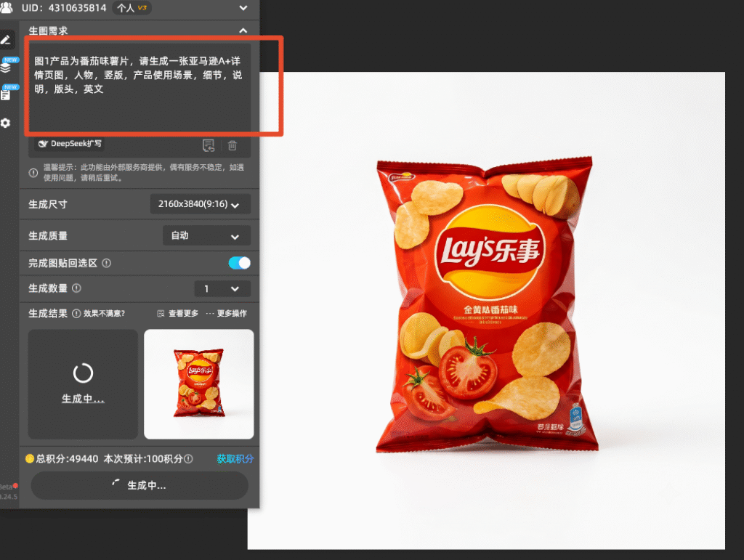Image resolution: width=744 pixels, height=560 pixels.
Task: Click info icon next to 完成图贴回选区
Action: click(107, 263)
